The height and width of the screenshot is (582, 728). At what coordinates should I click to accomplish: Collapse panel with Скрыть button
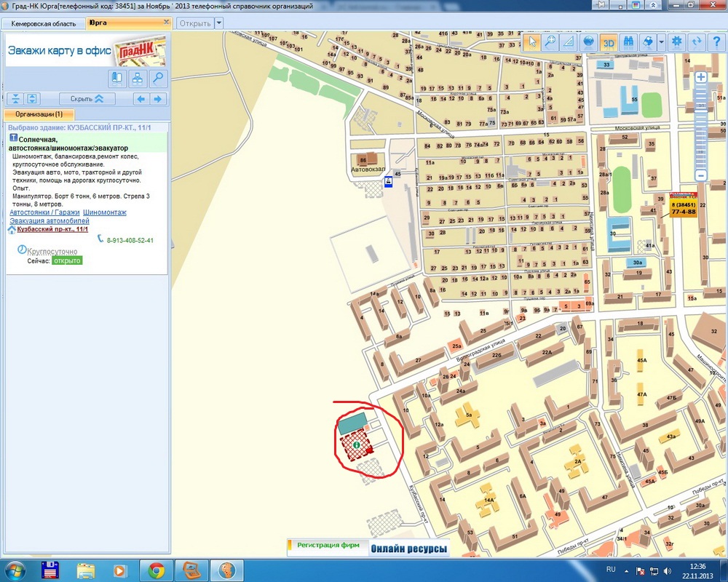point(87,99)
